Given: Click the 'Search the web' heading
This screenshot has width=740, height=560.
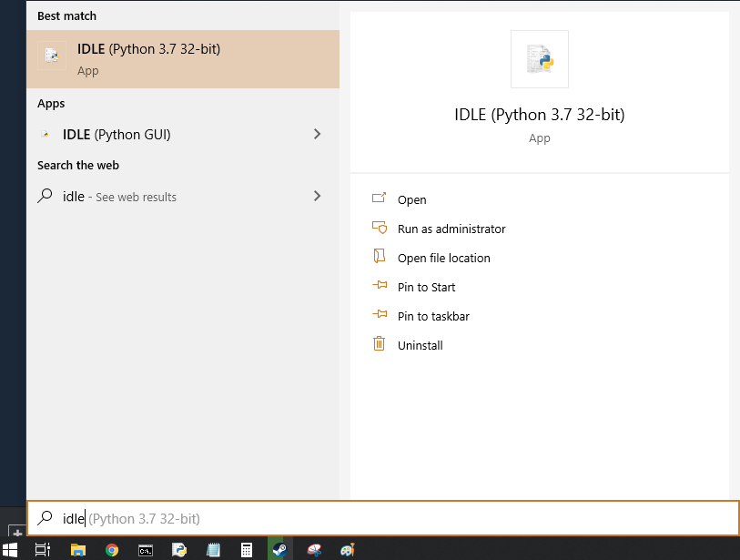Looking at the screenshot, I should pos(78,165).
